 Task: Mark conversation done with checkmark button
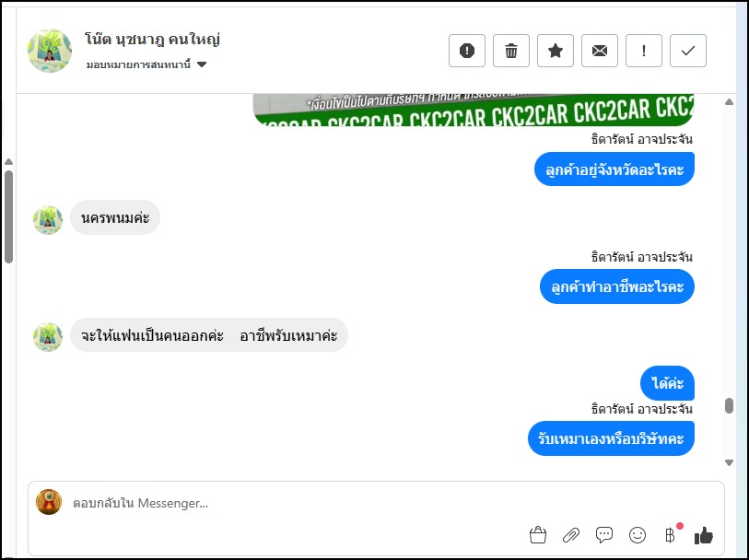[x=688, y=51]
